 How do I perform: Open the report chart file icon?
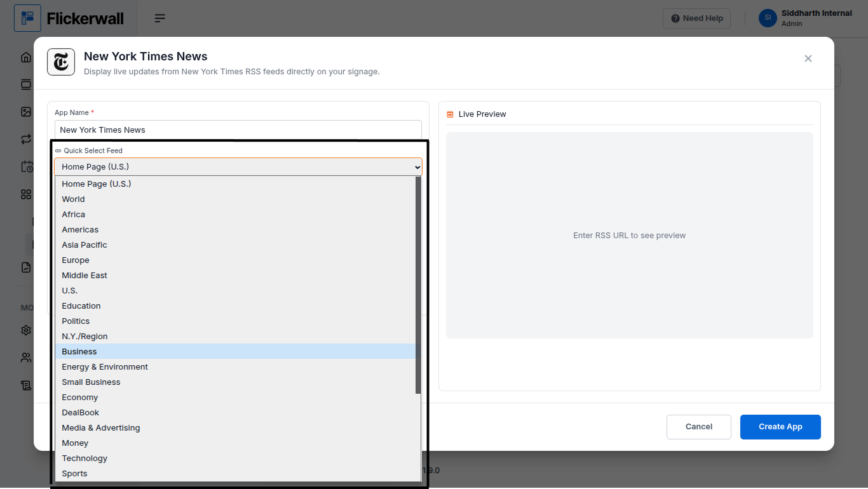(26, 267)
